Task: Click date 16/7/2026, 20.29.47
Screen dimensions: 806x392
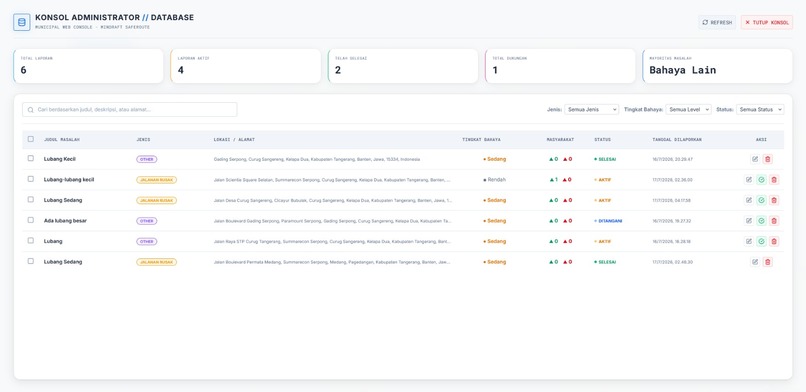Action: 672,159
